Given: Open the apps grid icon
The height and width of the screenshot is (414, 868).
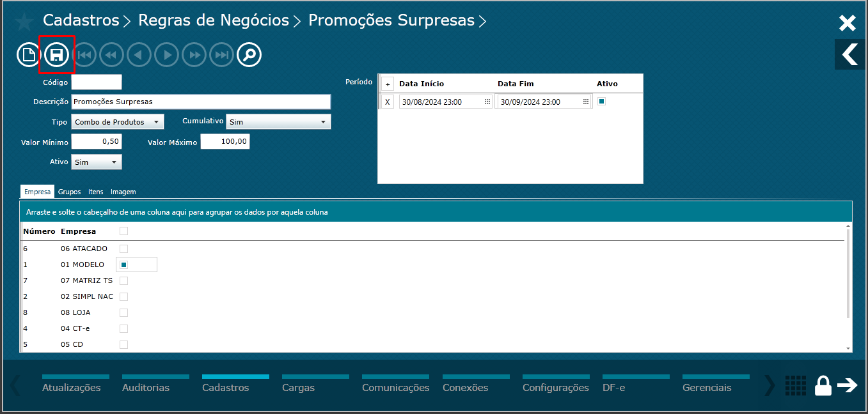Looking at the screenshot, I should 795,386.
